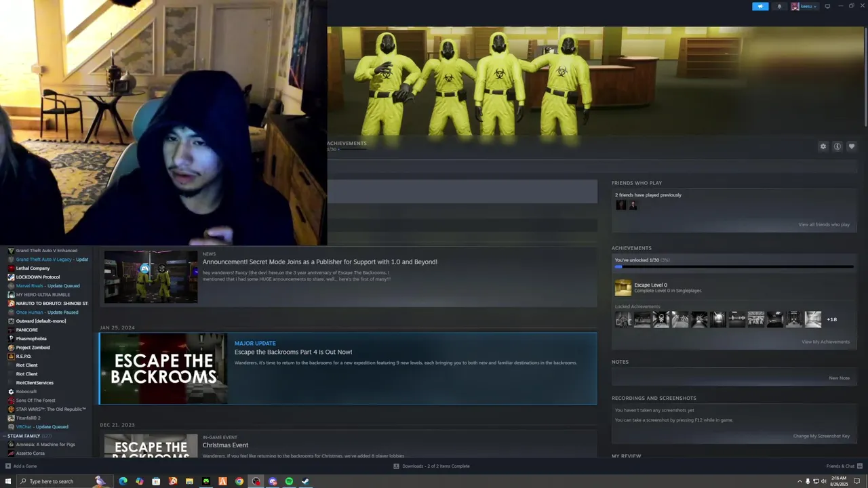868x488 pixels.
Task: Open first friend avatar who played
Action: pyautogui.click(x=621, y=205)
